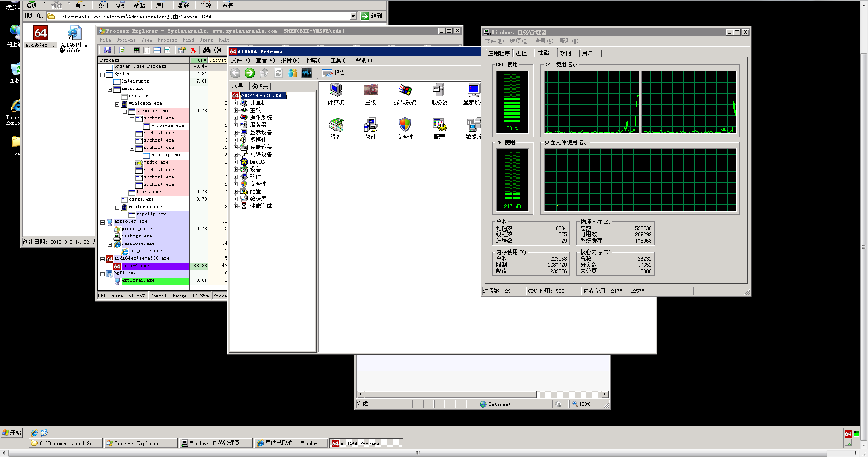Screen dimensions: 868x457
Task: Open 收藏夹 tab in AIDA64 left panel
Action: [x=259, y=86]
